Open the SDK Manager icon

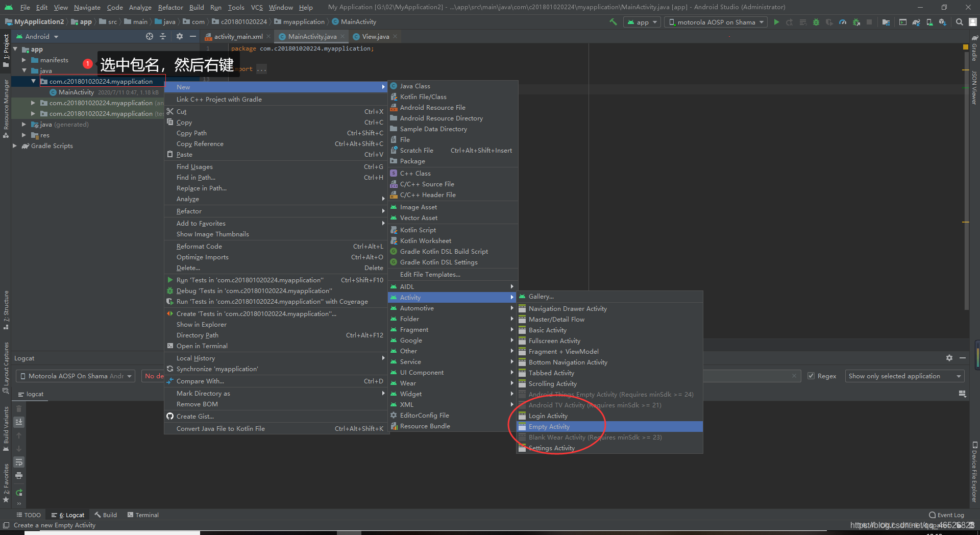click(942, 22)
